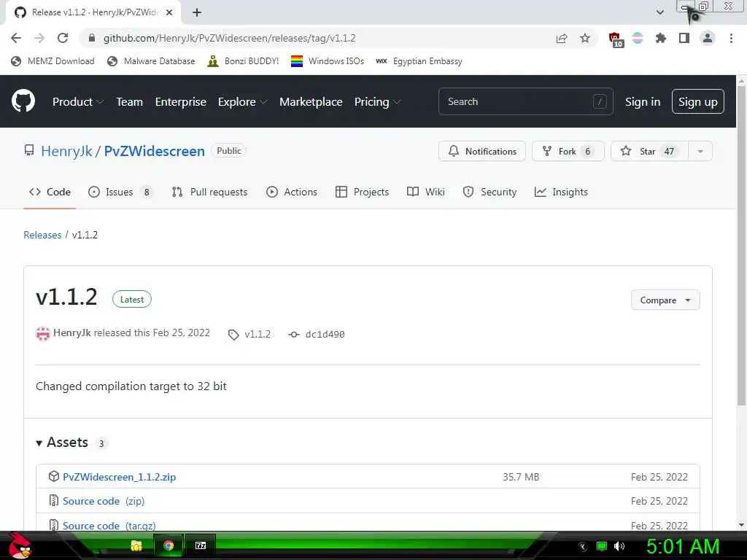Image resolution: width=747 pixels, height=560 pixels.
Task: Collapse the Assets section
Action: point(62,443)
